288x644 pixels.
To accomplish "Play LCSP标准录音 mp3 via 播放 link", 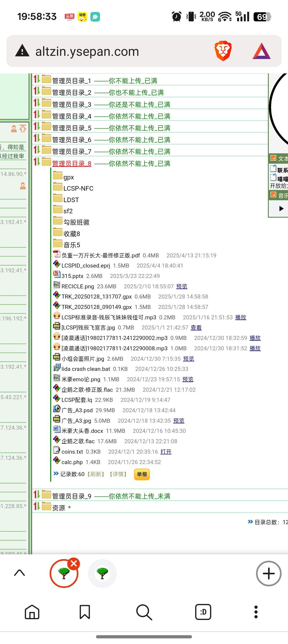I will point(241,317).
